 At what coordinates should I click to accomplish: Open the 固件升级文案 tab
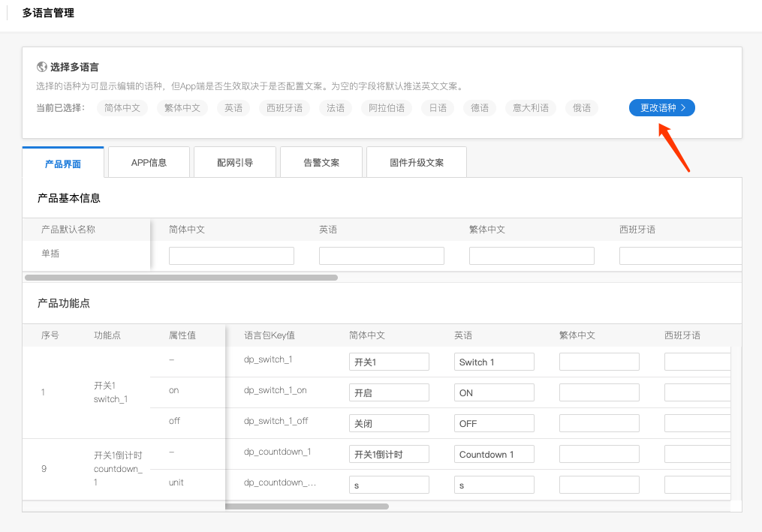(417, 163)
